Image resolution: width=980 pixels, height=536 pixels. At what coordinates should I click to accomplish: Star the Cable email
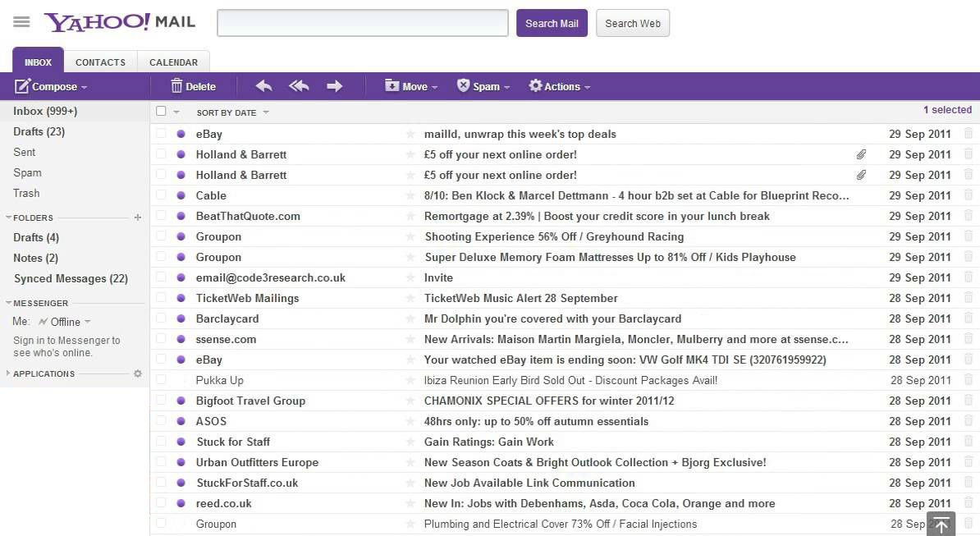click(410, 195)
